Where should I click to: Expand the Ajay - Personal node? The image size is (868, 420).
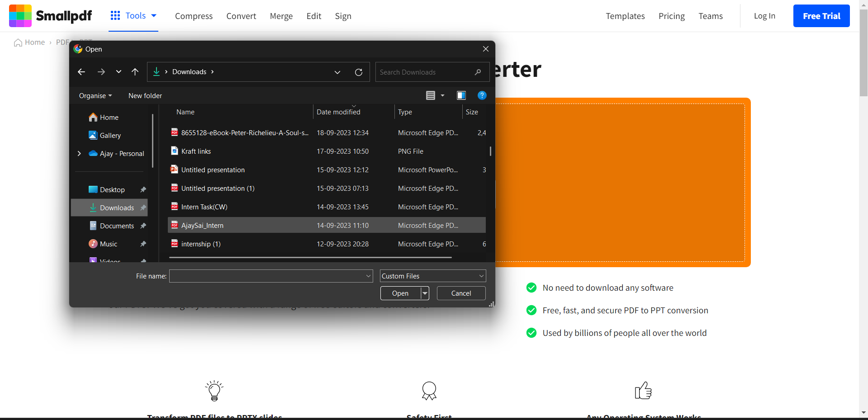(x=79, y=154)
